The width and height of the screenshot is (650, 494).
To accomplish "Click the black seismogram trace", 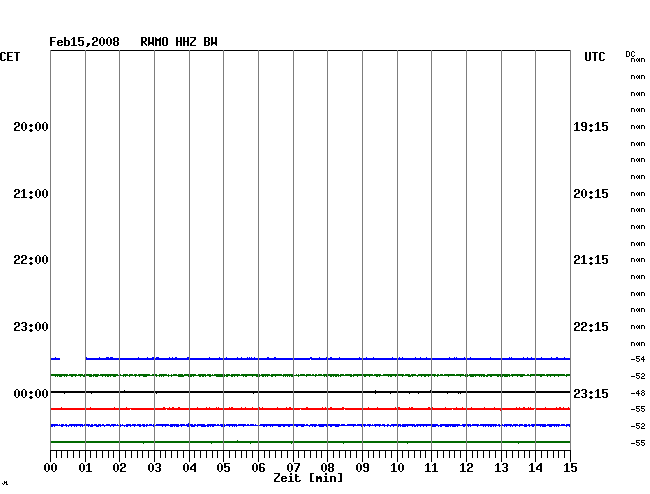I will [310, 392].
